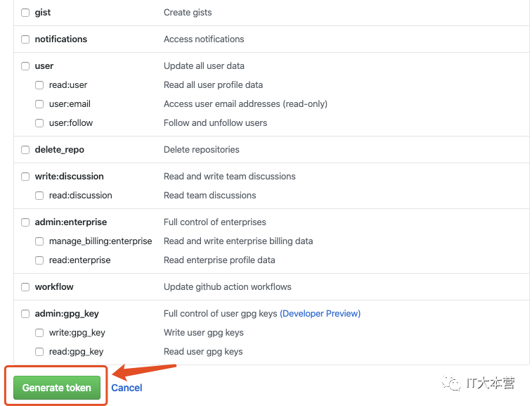Click the Cancel link
The width and height of the screenshot is (532, 406).
(x=126, y=388)
